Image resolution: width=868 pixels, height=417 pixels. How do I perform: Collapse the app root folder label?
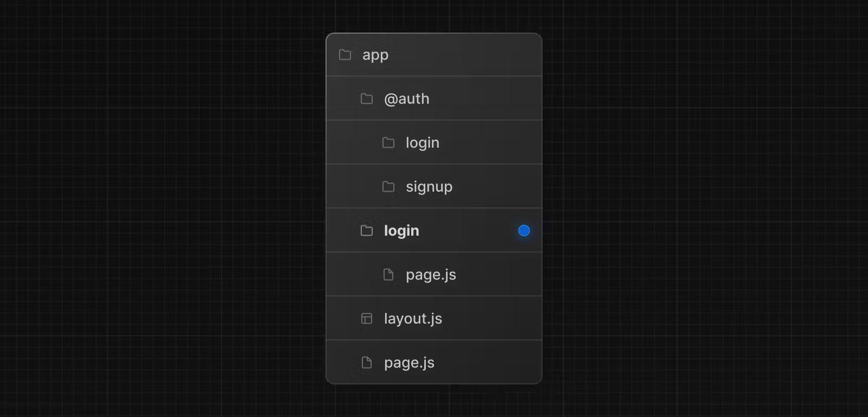tap(375, 55)
